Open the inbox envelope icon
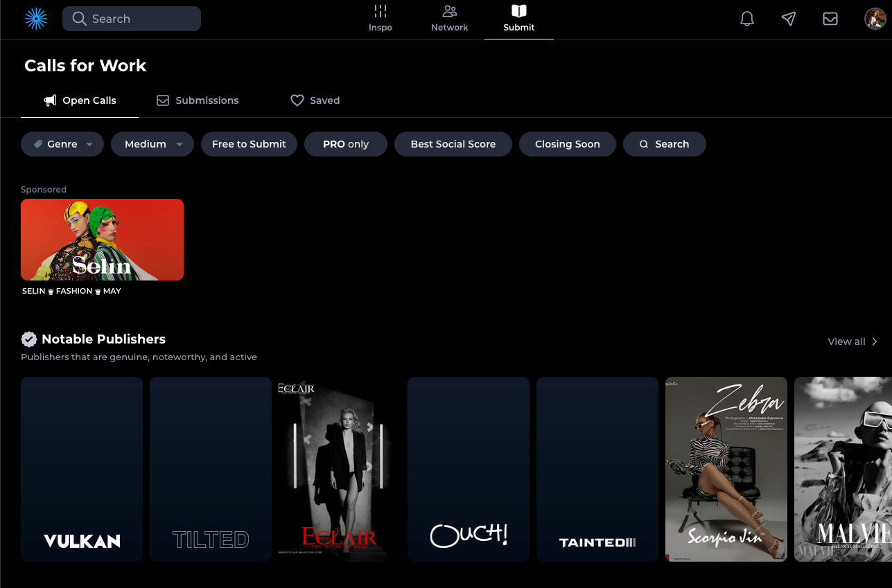 [x=830, y=19]
